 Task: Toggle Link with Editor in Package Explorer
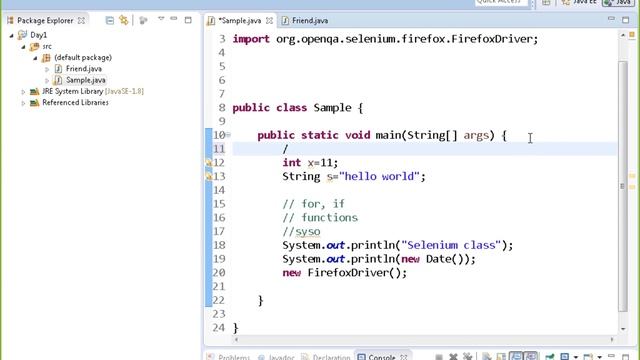click(x=124, y=20)
